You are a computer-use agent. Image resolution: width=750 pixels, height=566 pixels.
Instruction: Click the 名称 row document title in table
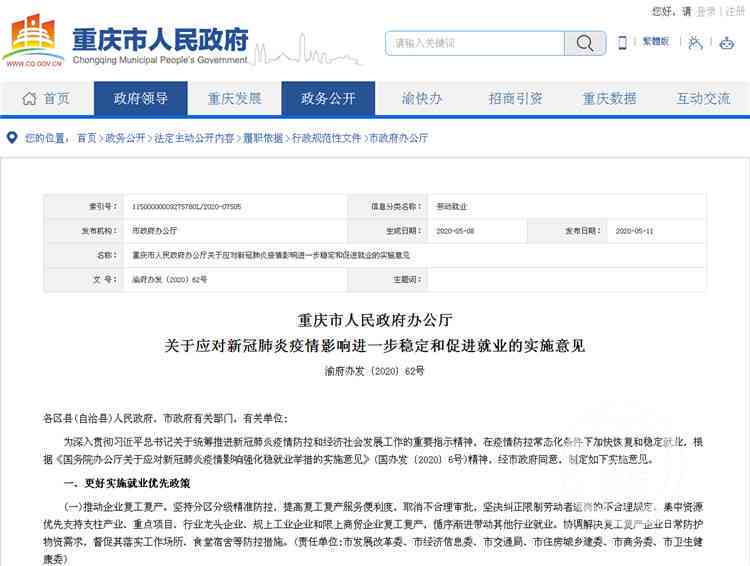tap(271, 255)
